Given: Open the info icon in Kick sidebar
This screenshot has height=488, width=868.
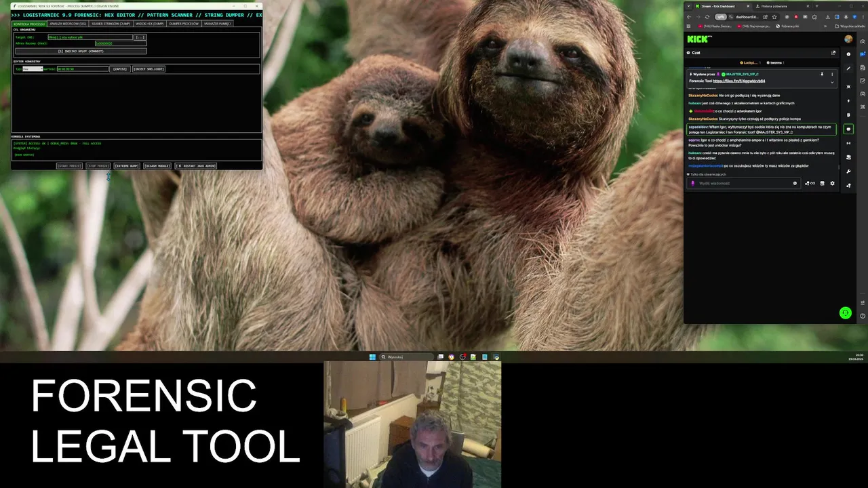Looking at the screenshot, I should pos(848,54).
